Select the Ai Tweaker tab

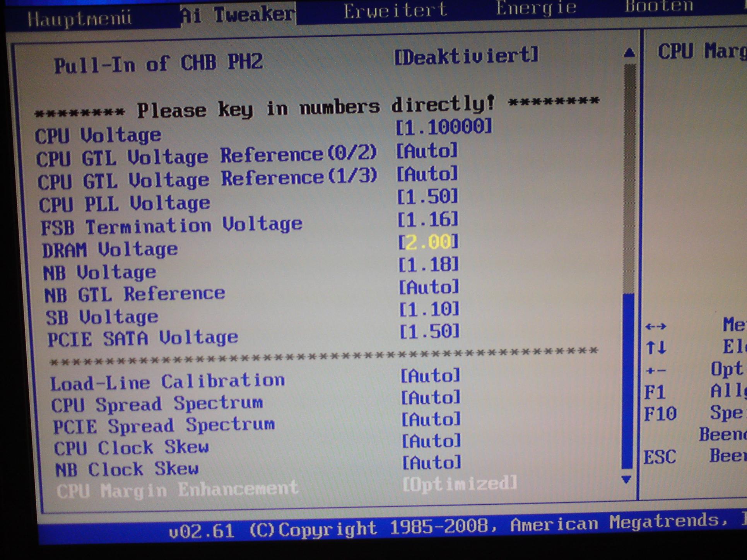tap(238, 15)
